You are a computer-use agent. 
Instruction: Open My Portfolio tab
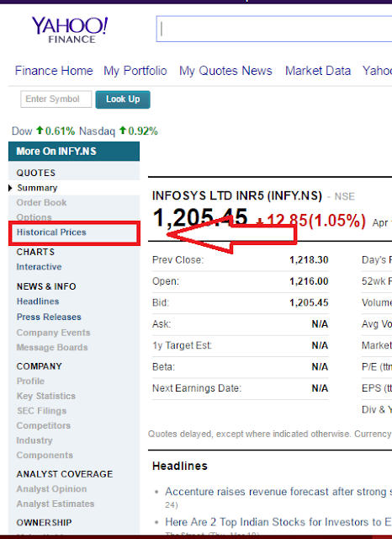(135, 71)
